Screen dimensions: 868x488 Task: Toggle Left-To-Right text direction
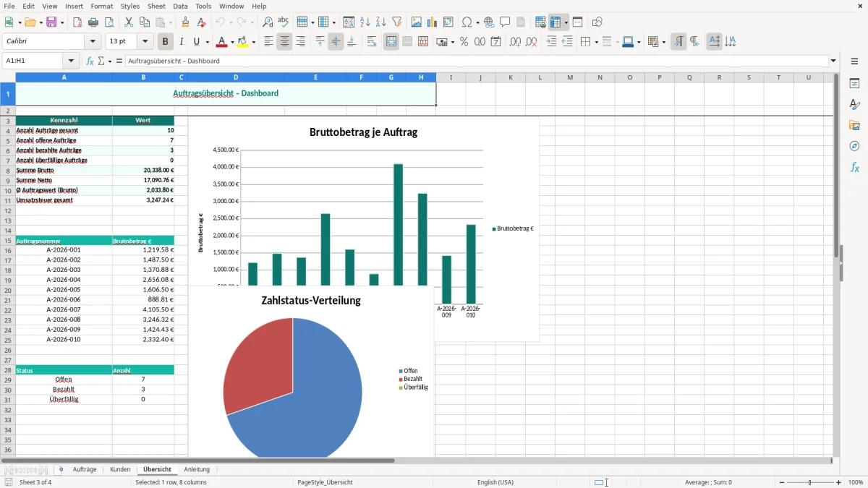[x=678, y=42]
